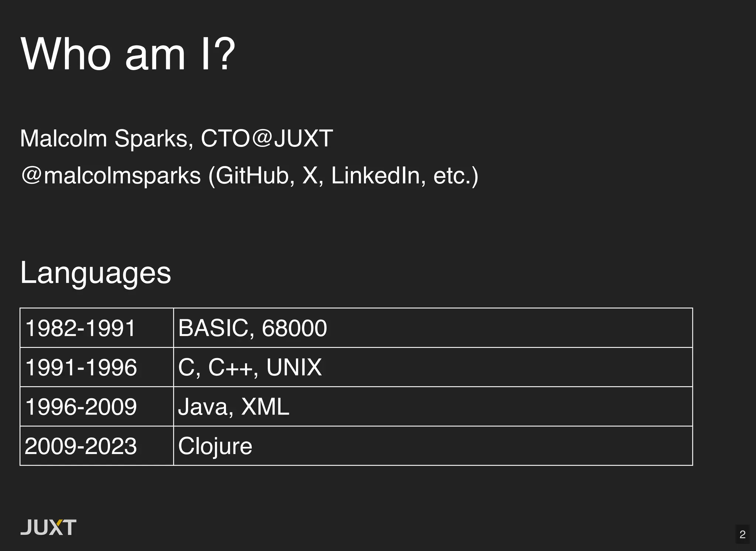756x551 pixels.
Task: Click the JUXT logo
Action: [48, 527]
